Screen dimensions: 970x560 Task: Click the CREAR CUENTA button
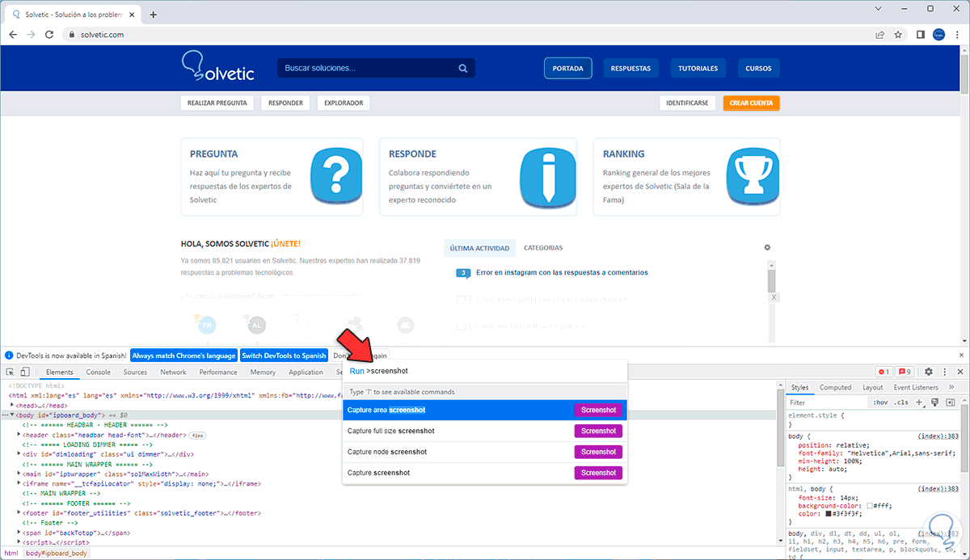751,103
